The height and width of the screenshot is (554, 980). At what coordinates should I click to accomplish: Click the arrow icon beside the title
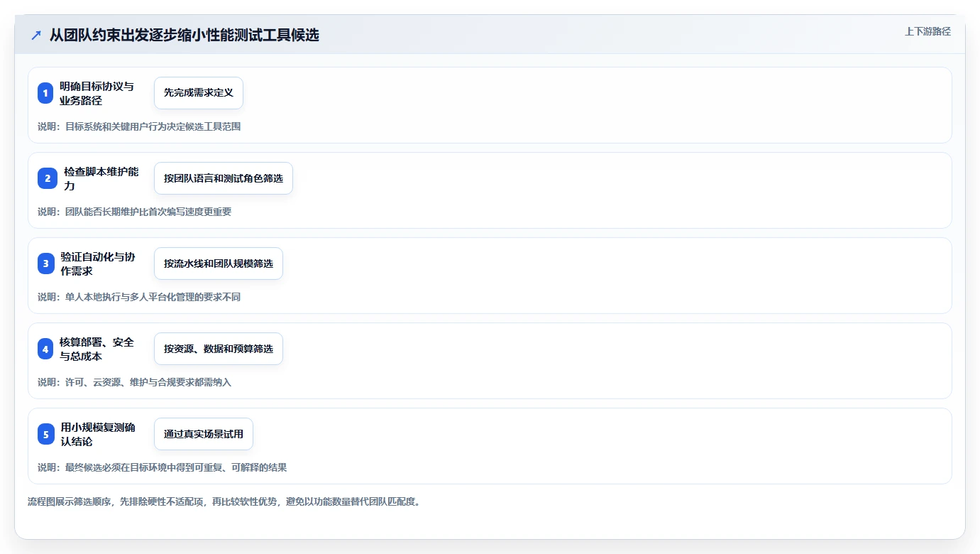(36, 36)
